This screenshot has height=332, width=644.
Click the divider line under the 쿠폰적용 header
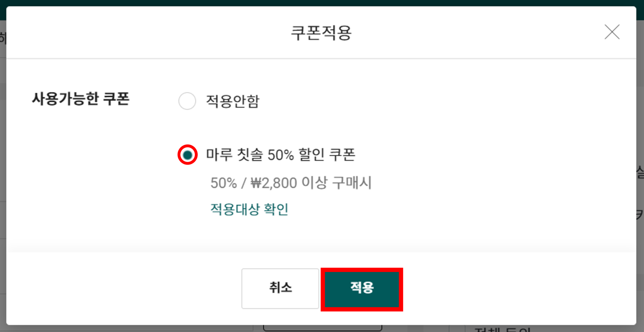tap(321, 59)
